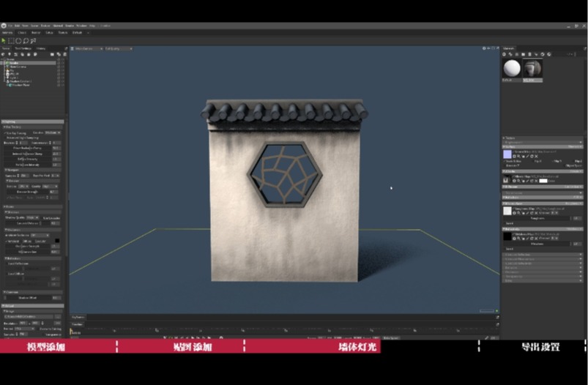Click the normal map slot reload icon
This screenshot has width=588, height=385.
tap(532, 157)
